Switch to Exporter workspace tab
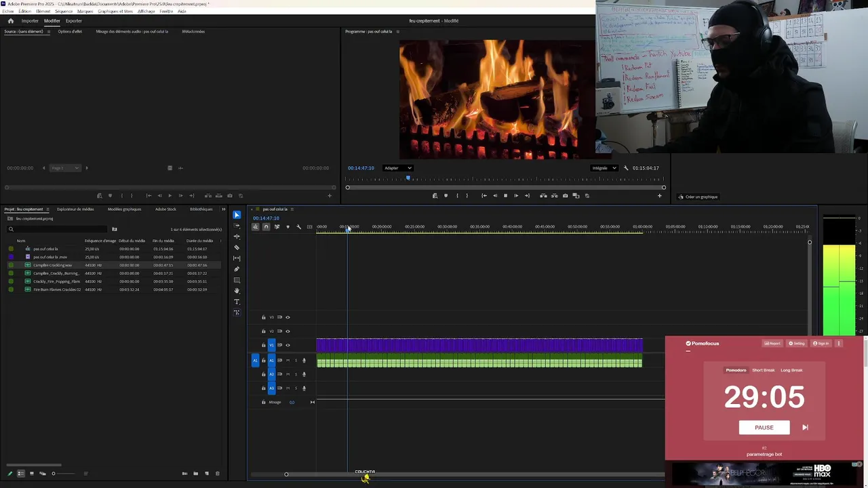868x488 pixels. coord(74,21)
